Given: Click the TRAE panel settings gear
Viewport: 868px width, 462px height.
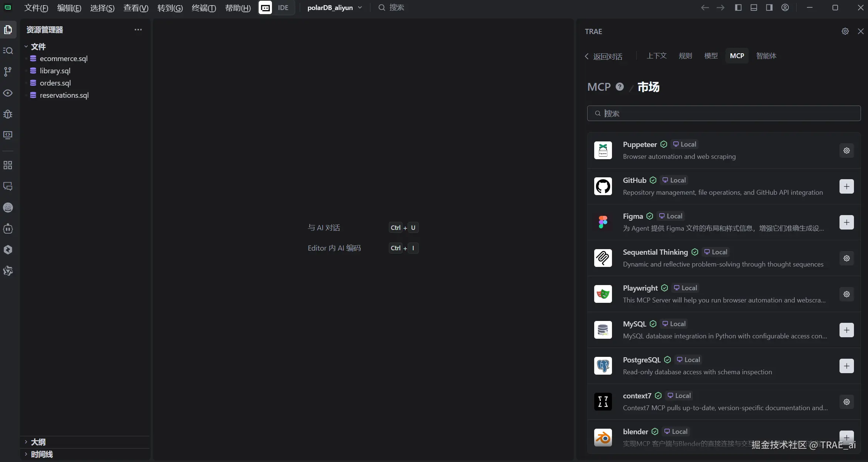Looking at the screenshot, I should (845, 31).
